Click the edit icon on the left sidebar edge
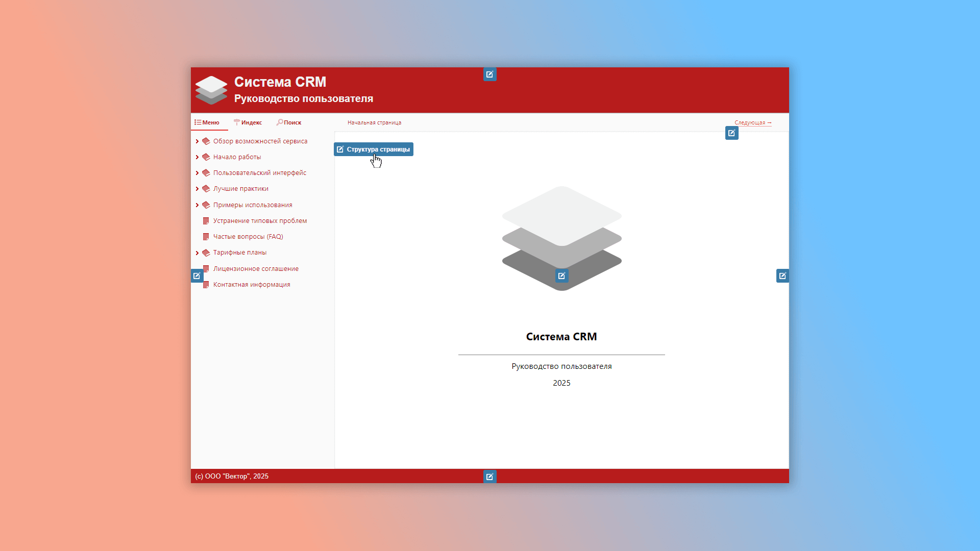 click(197, 276)
